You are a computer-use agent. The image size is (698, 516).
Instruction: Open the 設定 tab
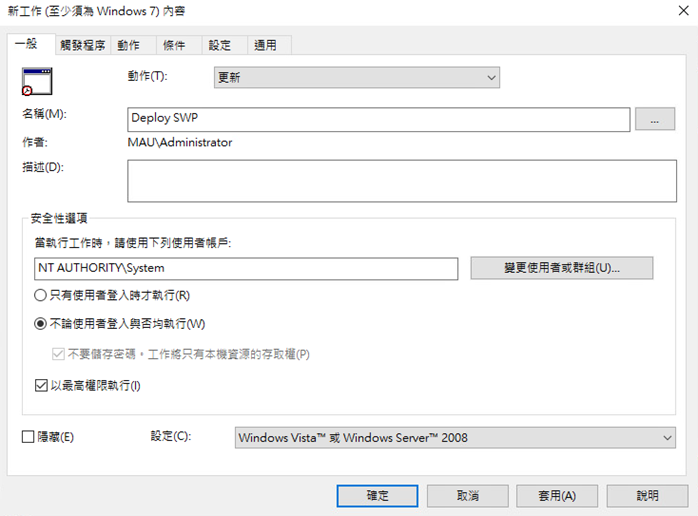coord(220,45)
